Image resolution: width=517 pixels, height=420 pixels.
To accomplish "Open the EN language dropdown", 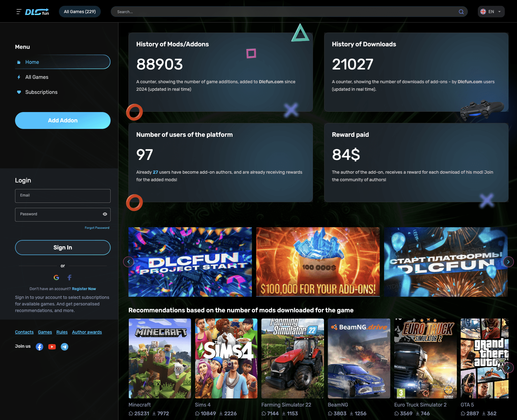I will click(491, 12).
